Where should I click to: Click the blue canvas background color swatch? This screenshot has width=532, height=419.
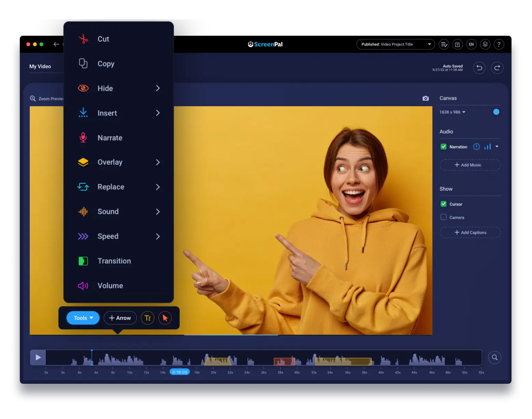pyautogui.click(x=496, y=112)
